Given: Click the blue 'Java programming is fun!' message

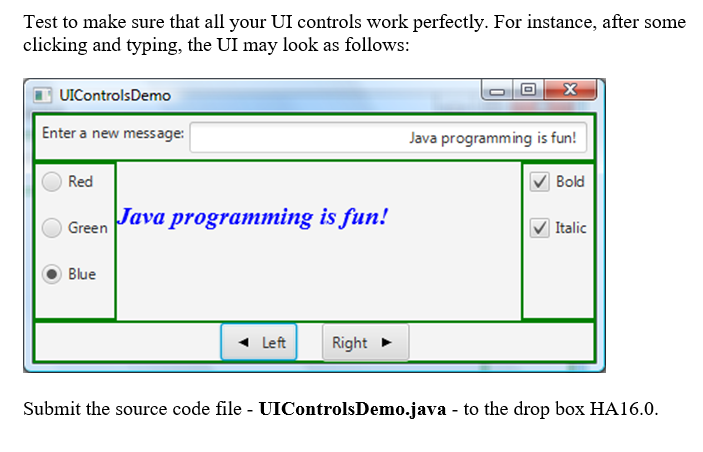Looking at the screenshot, I should point(252,217).
